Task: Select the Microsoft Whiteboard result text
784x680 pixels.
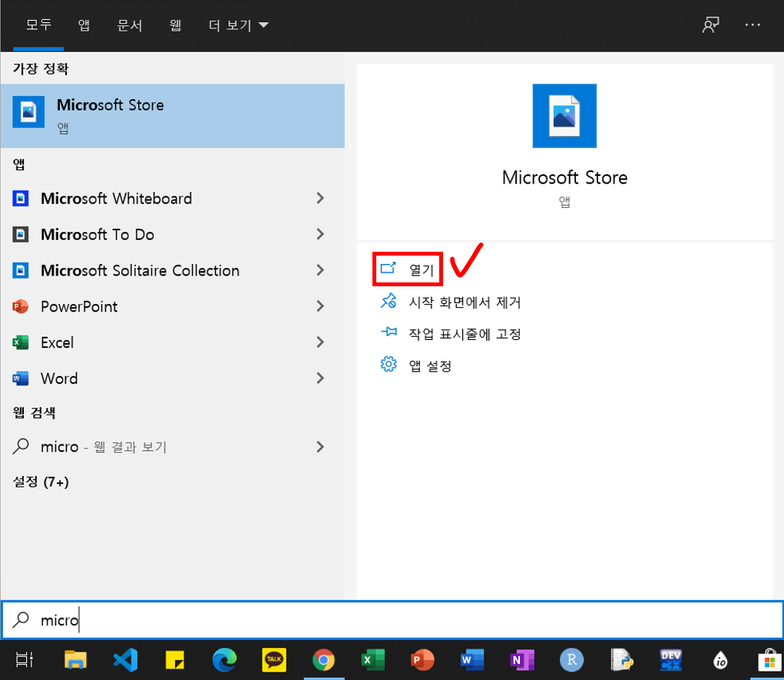Action: (x=116, y=198)
